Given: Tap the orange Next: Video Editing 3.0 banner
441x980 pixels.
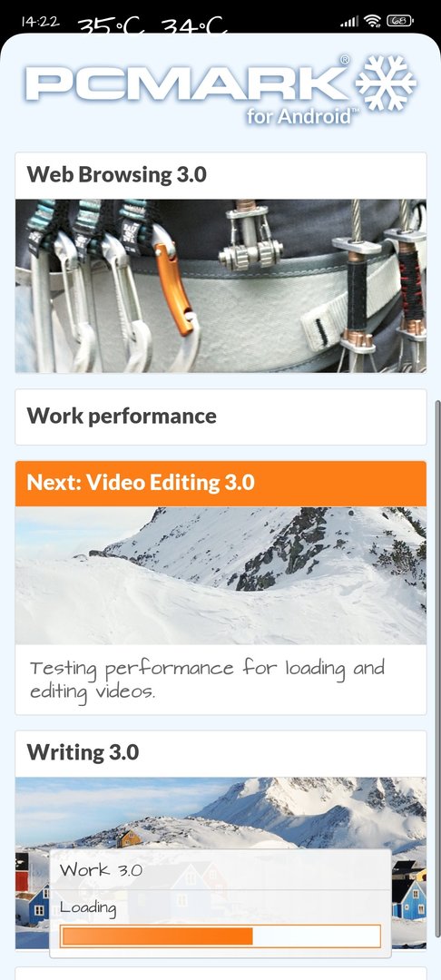Looking at the screenshot, I should tap(221, 483).
